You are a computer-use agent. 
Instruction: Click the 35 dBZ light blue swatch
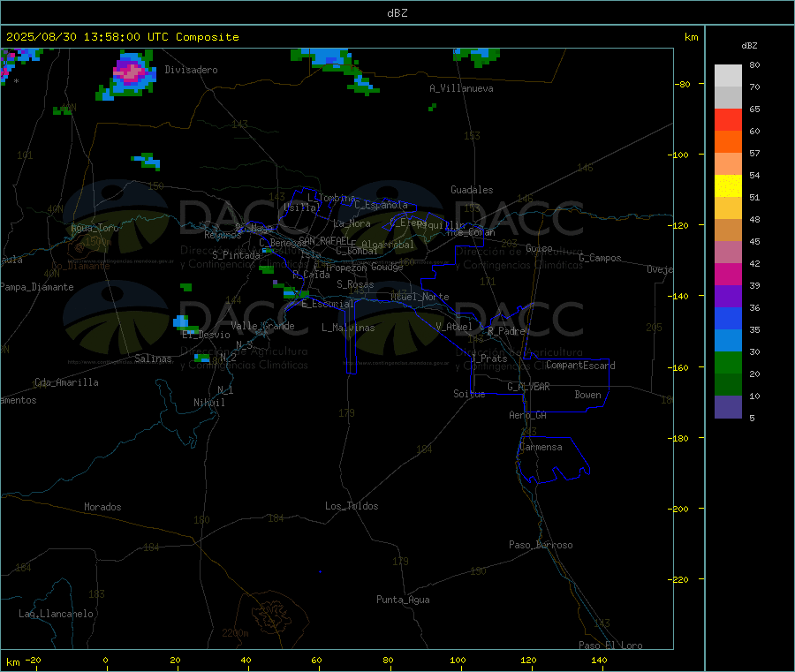(728, 340)
